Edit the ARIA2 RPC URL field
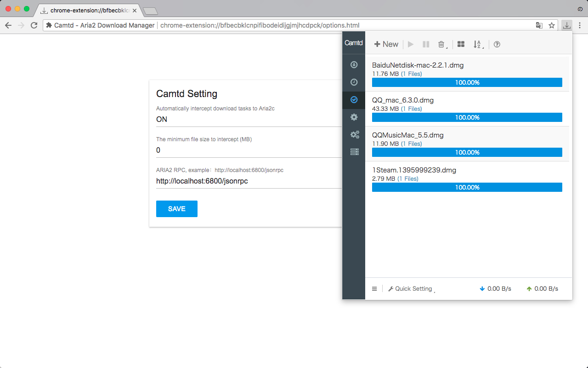This screenshot has height=368, width=588. pos(249,181)
